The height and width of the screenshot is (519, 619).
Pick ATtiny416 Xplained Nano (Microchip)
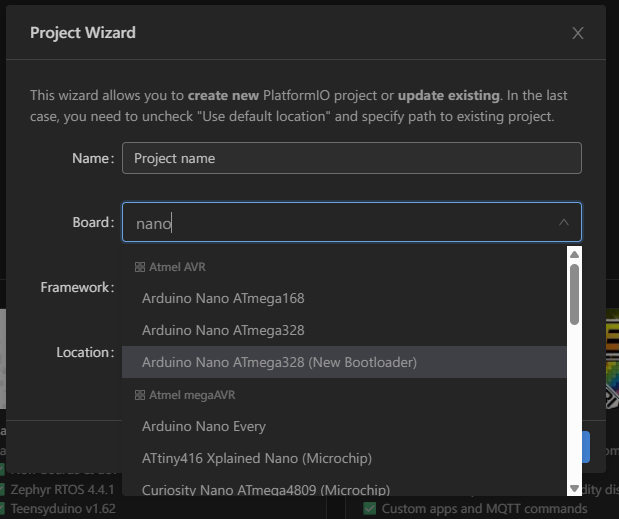click(344, 458)
